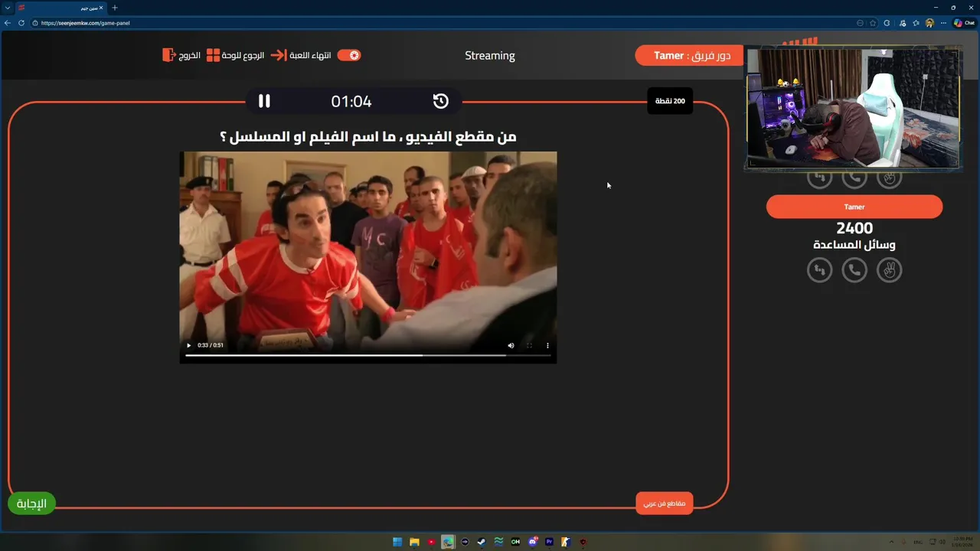
Task: Click انتهاء اللعبة to end the game
Action: (x=301, y=55)
